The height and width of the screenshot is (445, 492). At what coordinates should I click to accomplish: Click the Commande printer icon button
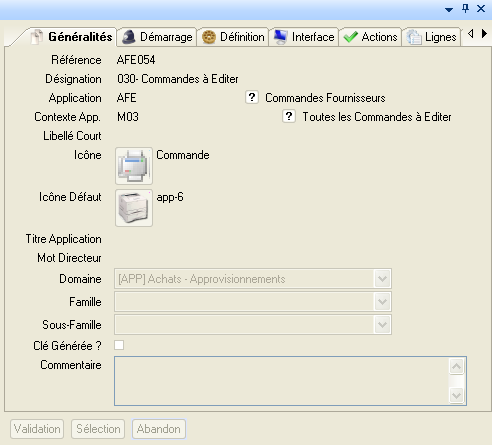click(134, 166)
